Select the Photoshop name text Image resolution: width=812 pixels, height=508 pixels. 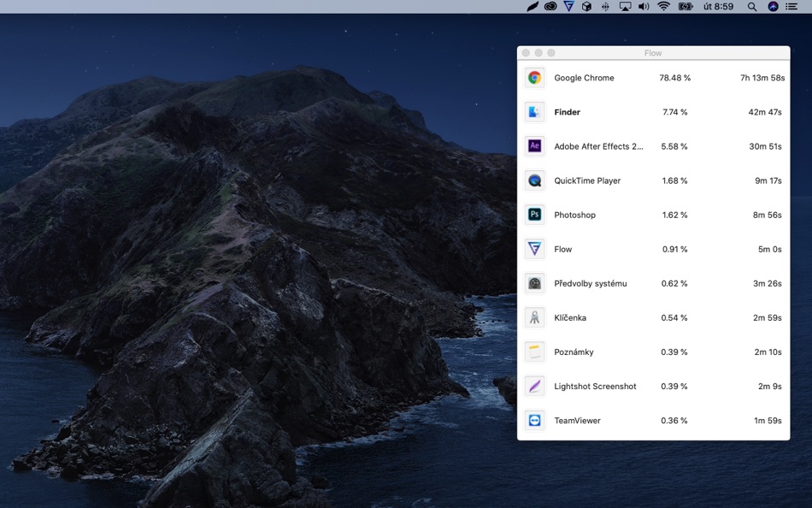[575, 215]
